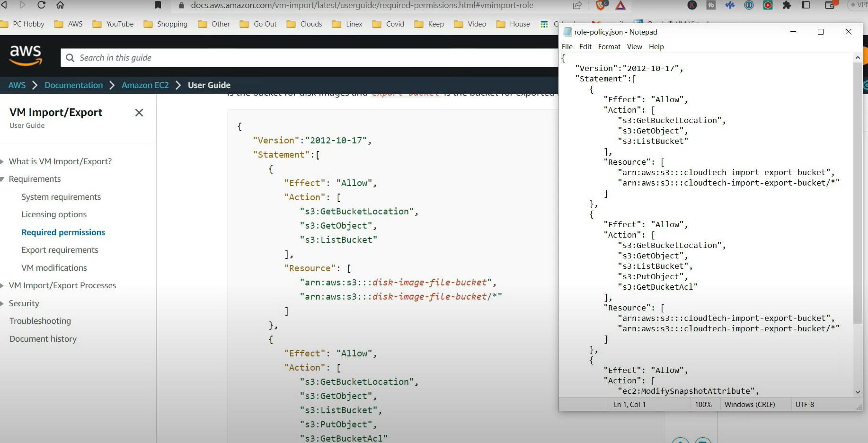868x443 pixels.
Task: Open Notepad View menu
Action: [635, 47]
